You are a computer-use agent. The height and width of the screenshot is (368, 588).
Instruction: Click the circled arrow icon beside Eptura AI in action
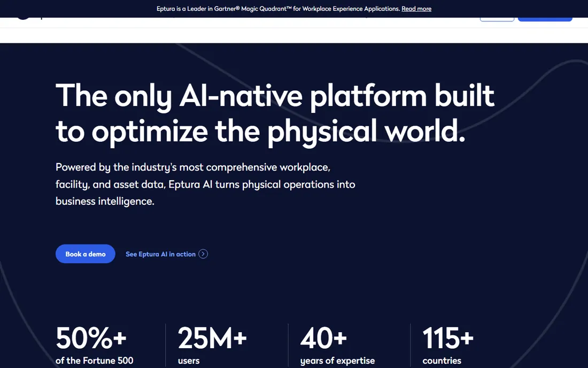pyautogui.click(x=203, y=254)
